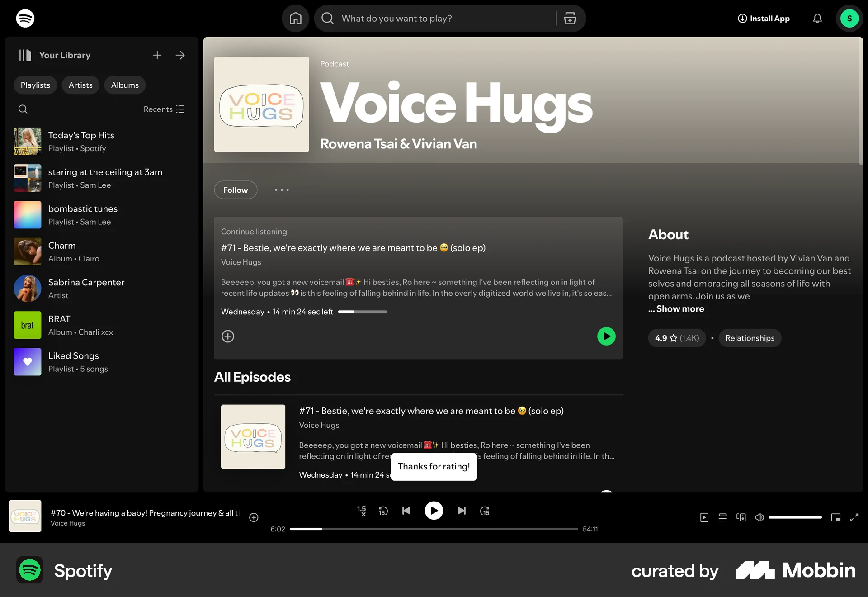
Task: Skip back 15 seconds
Action: coord(383,511)
